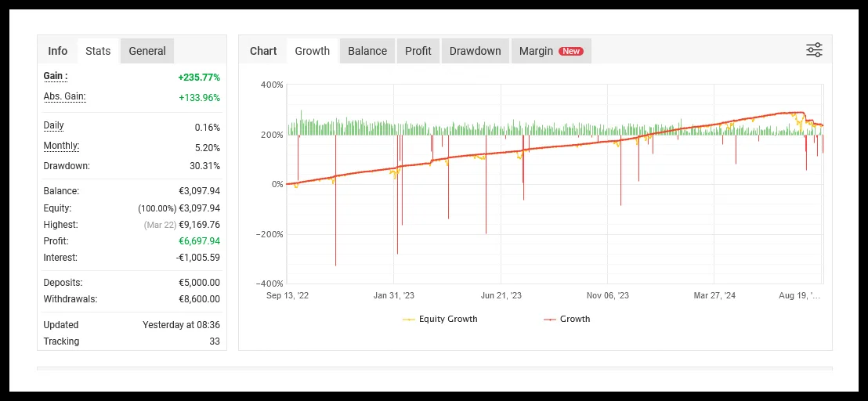Select the Stats tab
The height and width of the screenshot is (401, 868).
(x=98, y=51)
